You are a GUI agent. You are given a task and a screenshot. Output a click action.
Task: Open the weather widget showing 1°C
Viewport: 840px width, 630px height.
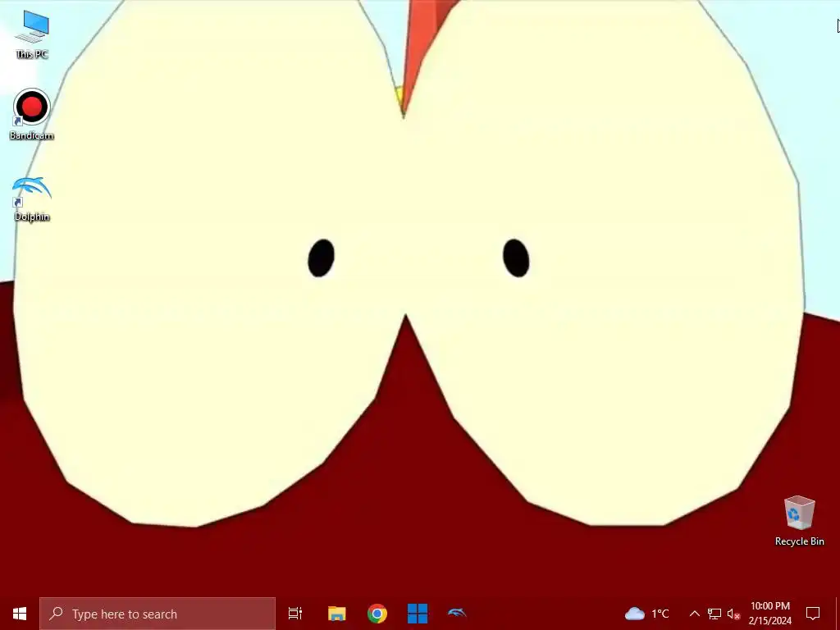pyautogui.click(x=647, y=614)
